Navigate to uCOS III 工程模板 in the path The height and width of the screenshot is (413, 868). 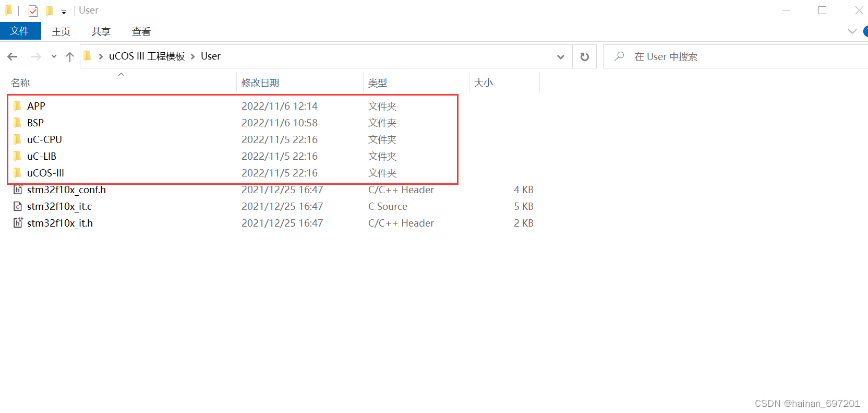[x=147, y=56]
